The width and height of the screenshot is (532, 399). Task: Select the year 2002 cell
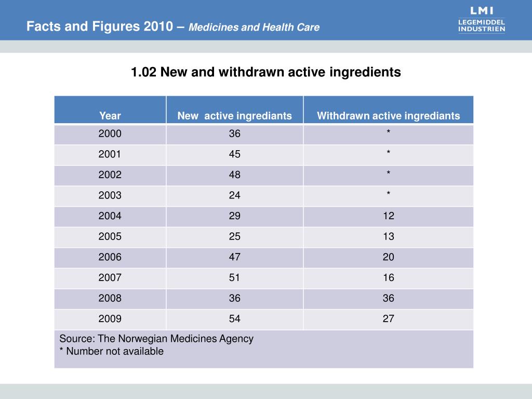[x=110, y=175]
